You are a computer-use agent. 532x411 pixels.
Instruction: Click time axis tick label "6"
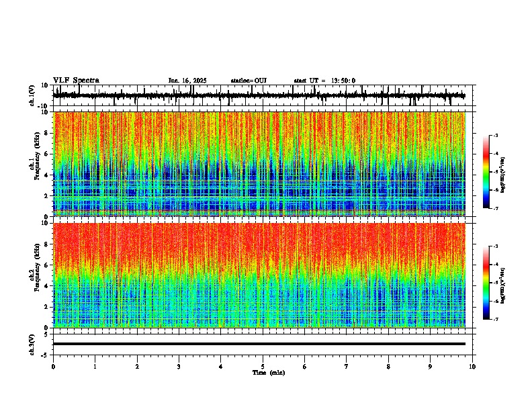coord(305,367)
